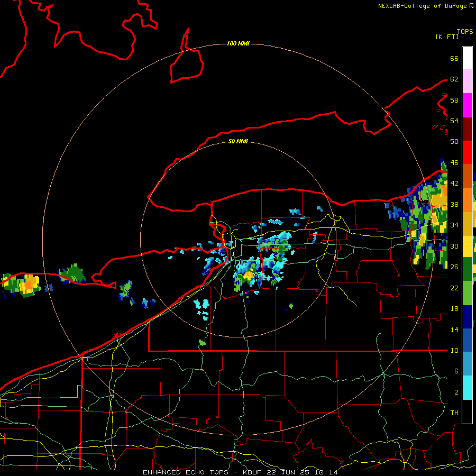Screen dimensions: 476x476
Task: Click the black TH swatch at legend bottom
Action: [x=467, y=411]
